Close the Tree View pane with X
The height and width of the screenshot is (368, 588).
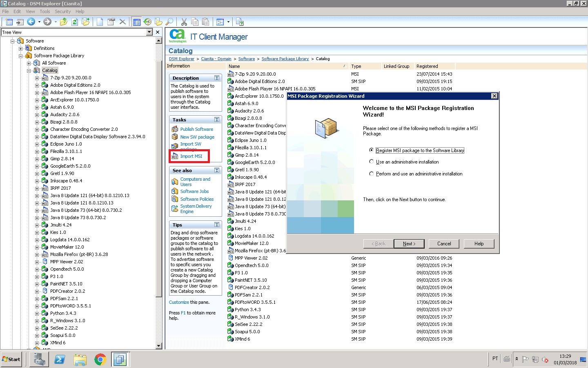(158, 32)
